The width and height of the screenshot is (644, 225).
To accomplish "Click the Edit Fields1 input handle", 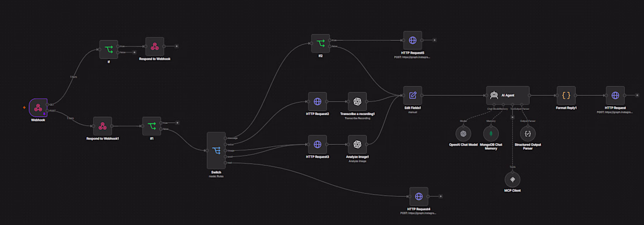I will click(x=403, y=95).
